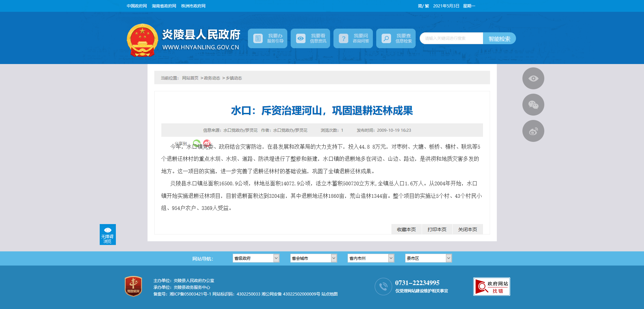Click the Weibo icon on right sidebar
The height and width of the screenshot is (309, 644).
point(533,131)
